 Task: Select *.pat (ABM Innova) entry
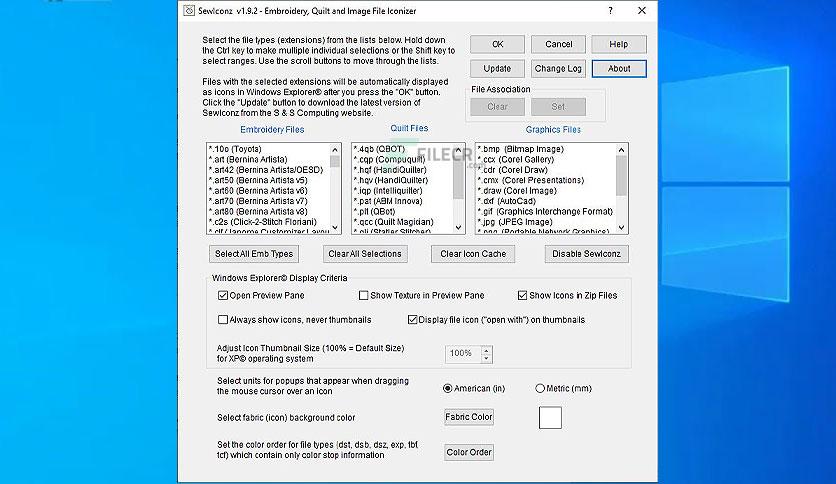tap(403, 201)
